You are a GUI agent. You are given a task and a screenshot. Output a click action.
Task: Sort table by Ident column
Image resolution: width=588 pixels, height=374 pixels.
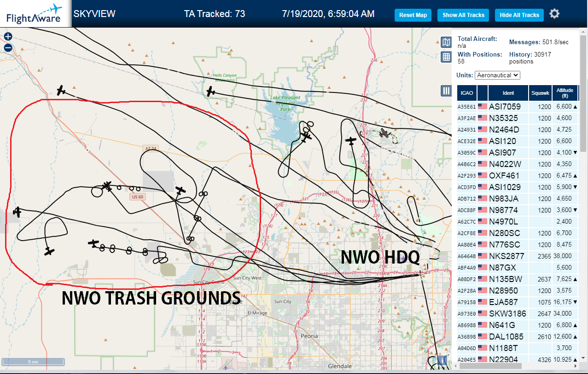pyautogui.click(x=508, y=93)
